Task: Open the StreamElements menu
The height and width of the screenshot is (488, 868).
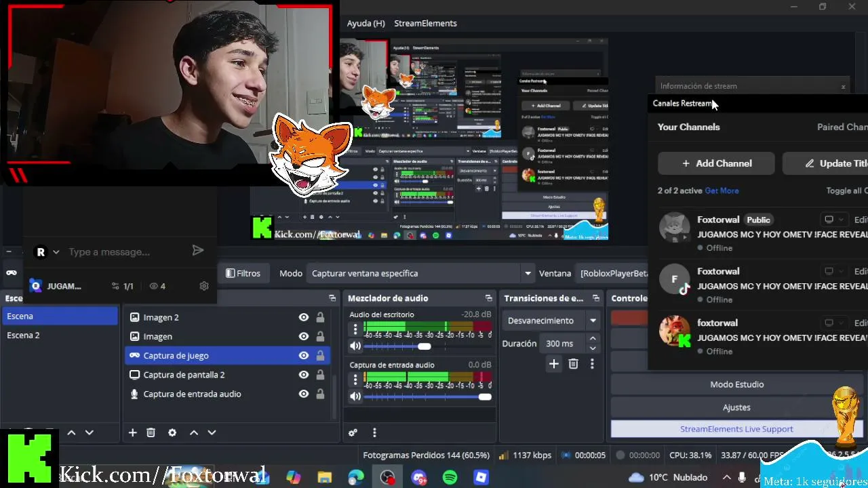Action: [x=425, y=23]
